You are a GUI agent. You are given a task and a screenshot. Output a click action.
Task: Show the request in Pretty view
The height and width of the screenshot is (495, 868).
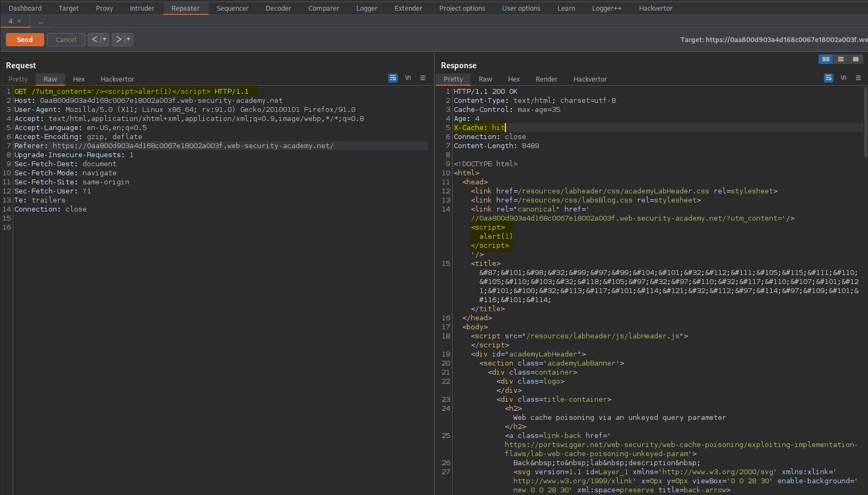[x=18, y=79]
